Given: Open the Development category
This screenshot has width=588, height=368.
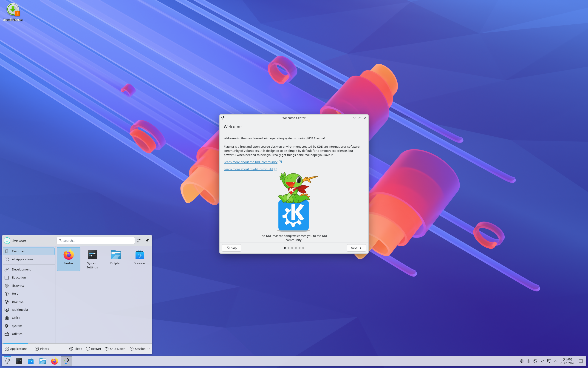Looking at the screenshot, I should tap(29, 269).
